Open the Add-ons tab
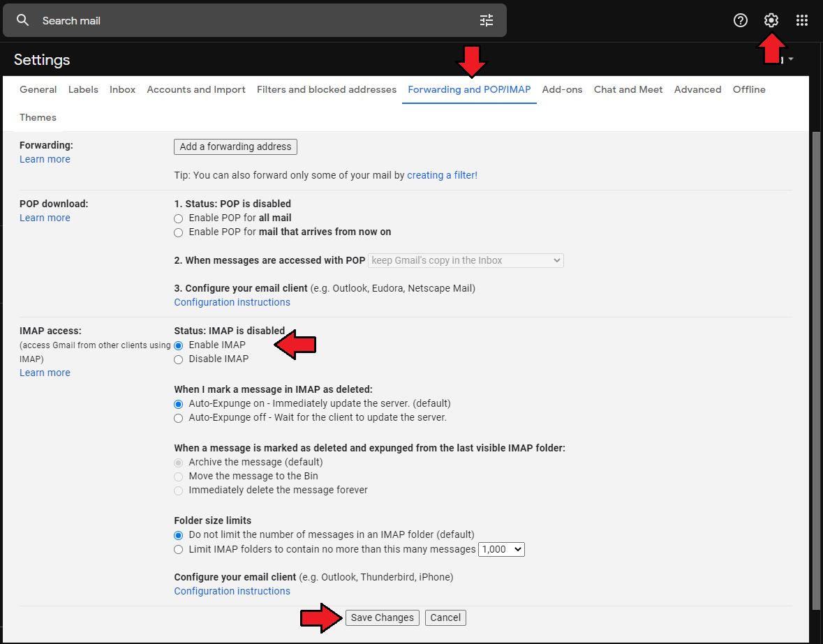Viewport: 823px width, 644px height. 562,90
